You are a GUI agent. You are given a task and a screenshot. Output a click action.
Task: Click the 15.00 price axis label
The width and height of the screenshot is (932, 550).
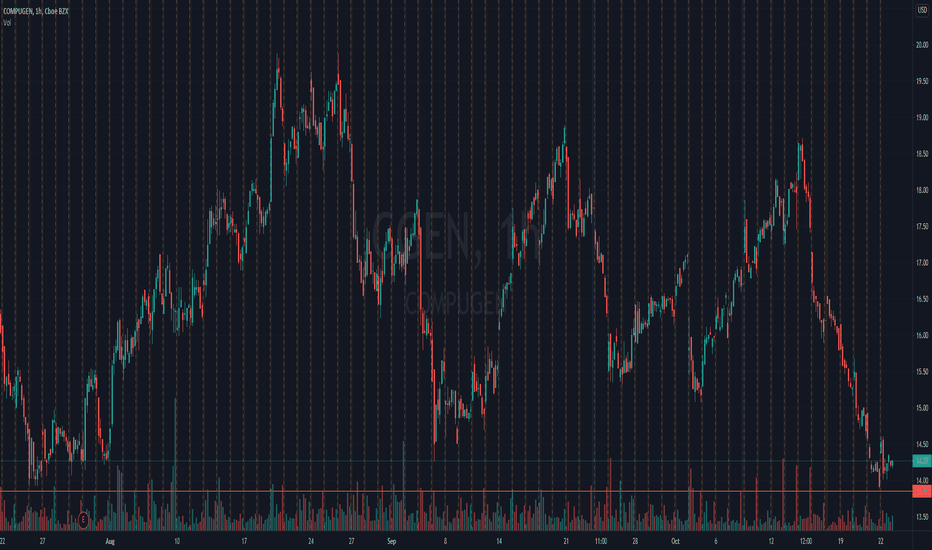922,408
